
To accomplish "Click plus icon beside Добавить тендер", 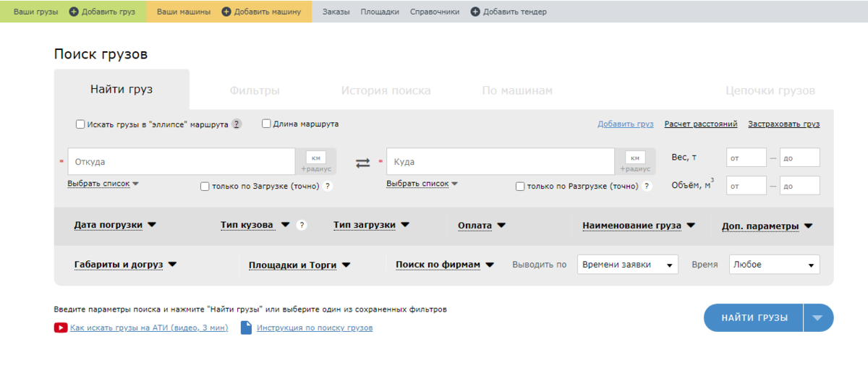I will 475,12.
